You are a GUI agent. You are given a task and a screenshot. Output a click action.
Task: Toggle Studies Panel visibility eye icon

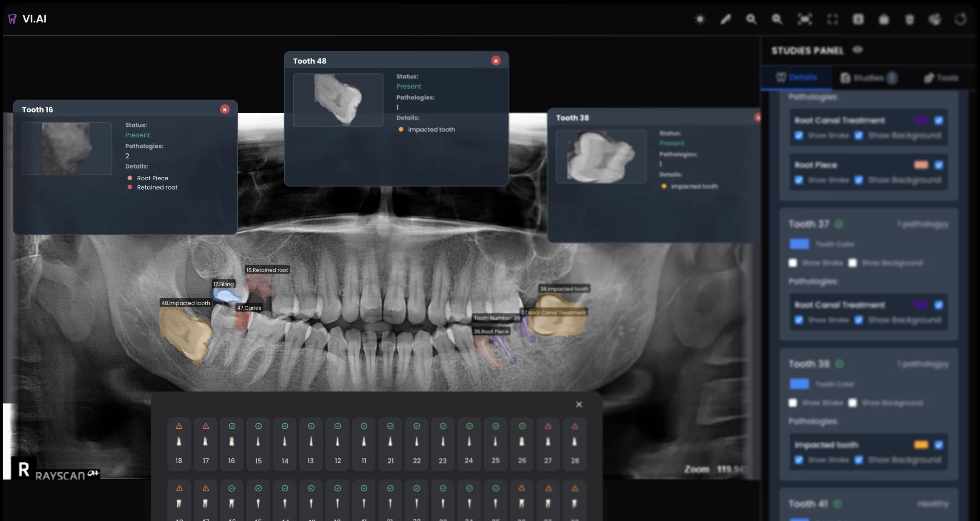pos(858,50)
